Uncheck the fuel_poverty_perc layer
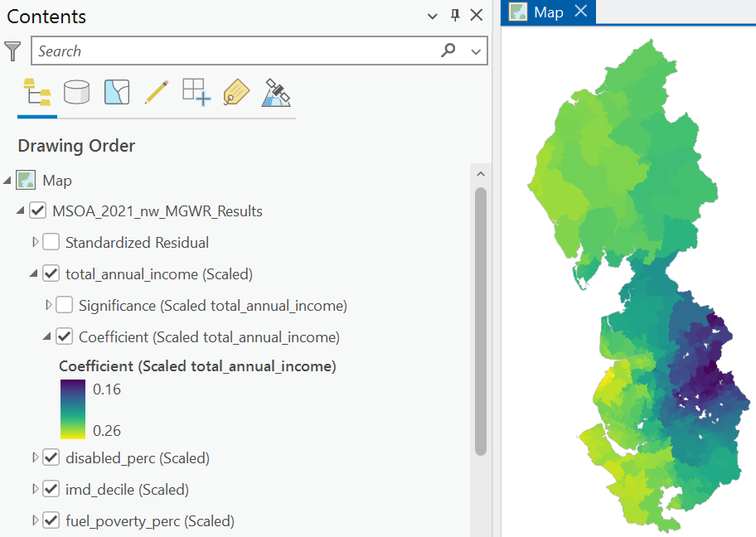The image size is (756, 537). (x=51, y=520)
